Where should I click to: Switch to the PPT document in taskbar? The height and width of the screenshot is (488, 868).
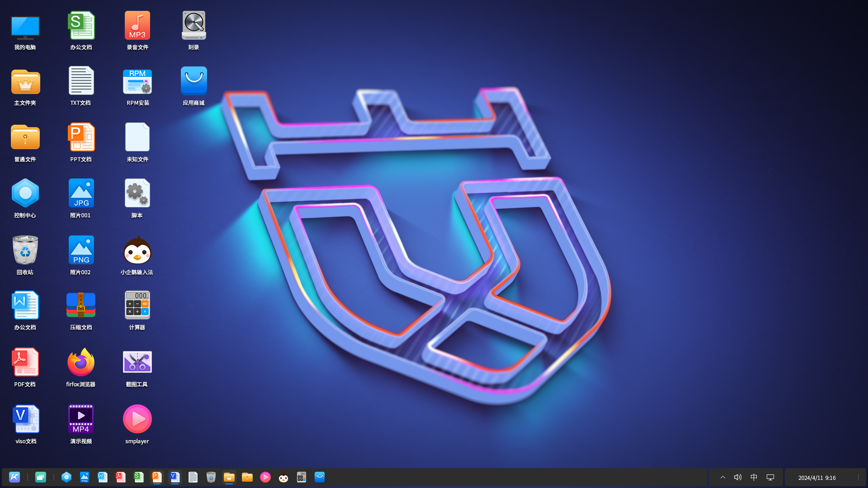click(157, 477)
